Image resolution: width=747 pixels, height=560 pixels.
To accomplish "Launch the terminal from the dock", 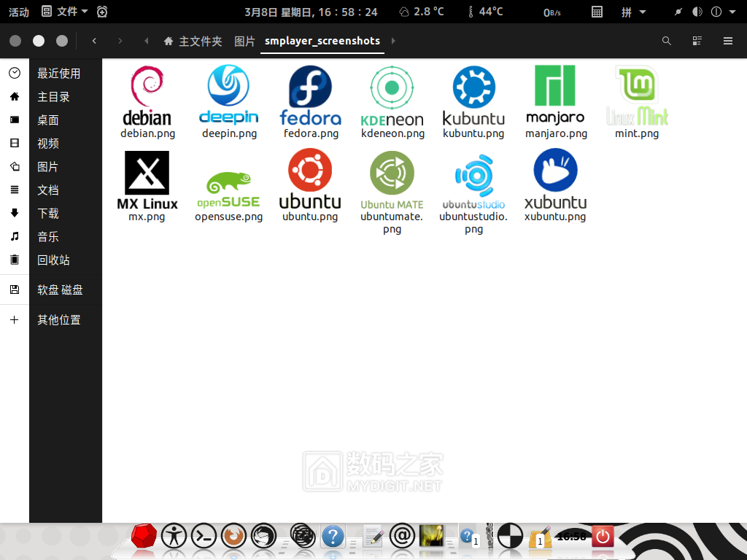I will tap(204, 536).
